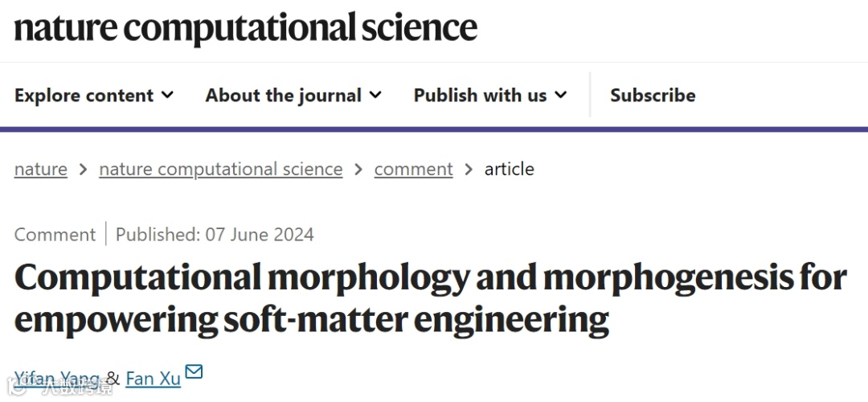Click the email envelope icon beside Fan Xu
The width and height of the screenshot is (868, 402).
point(194,371)
